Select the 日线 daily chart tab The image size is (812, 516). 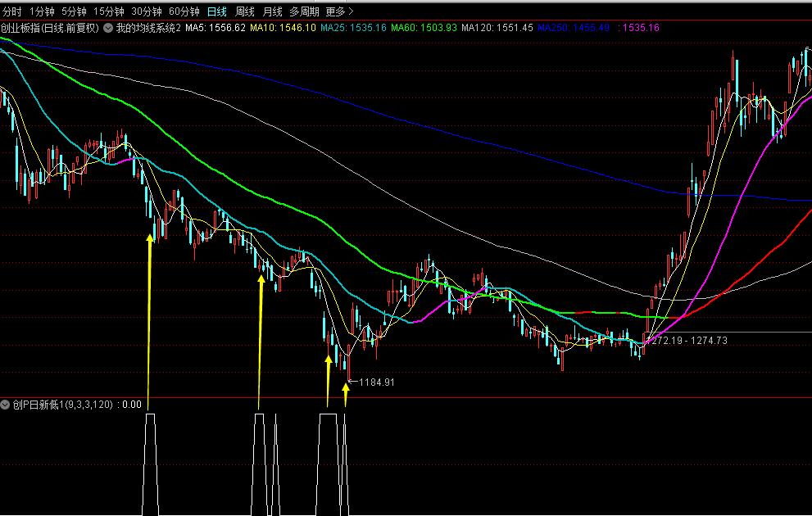216,11
